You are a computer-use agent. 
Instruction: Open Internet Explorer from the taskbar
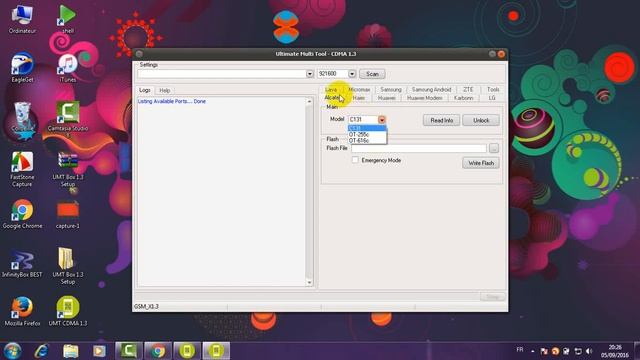coord(41,351)
